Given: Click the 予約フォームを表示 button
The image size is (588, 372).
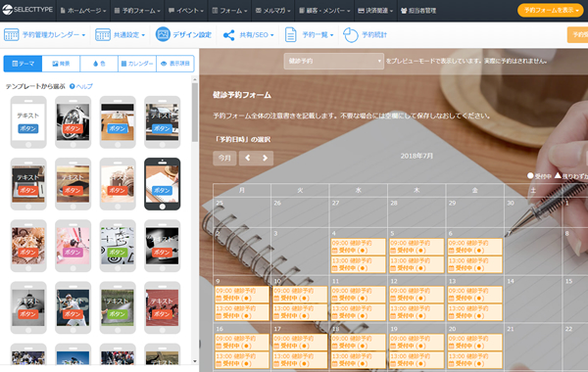Looking at the screenshot, I should [551, 10].
